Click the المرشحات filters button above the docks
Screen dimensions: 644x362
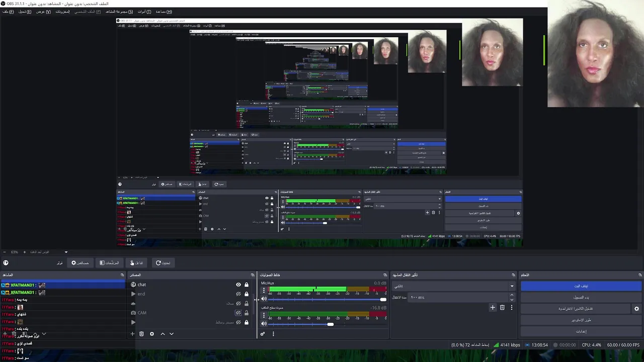[x=110, y=263]
